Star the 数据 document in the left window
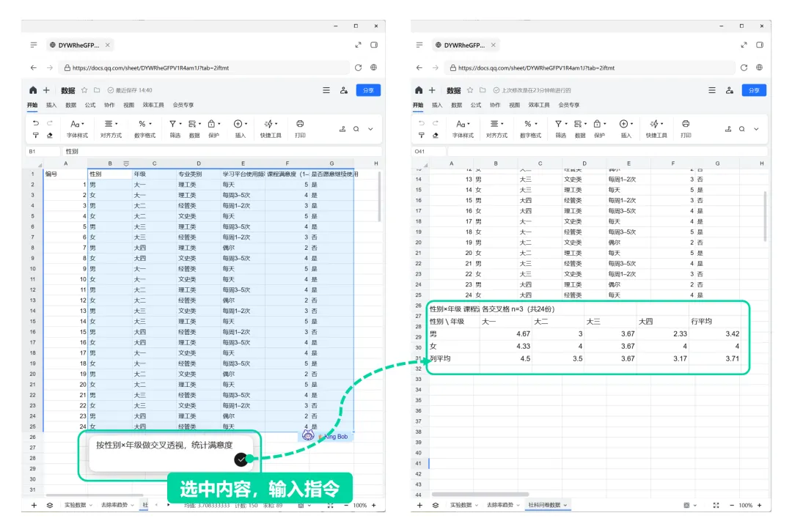The width and height of the screenshot is (792, 532). 84,90
